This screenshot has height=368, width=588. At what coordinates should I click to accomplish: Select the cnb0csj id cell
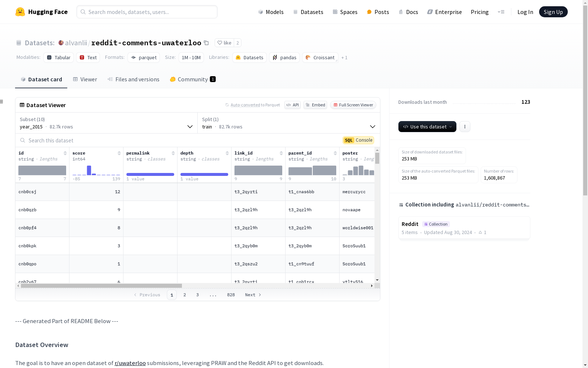pos(42,192)
